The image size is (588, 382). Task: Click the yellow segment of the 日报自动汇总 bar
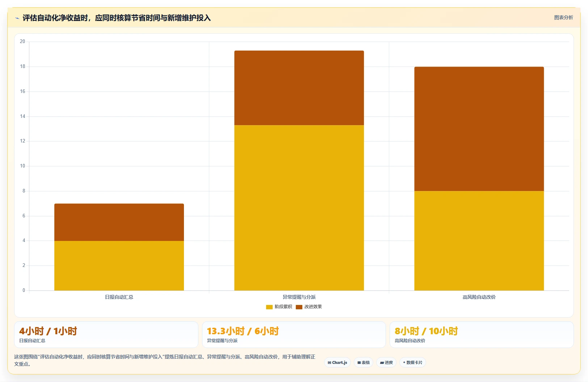119,266
